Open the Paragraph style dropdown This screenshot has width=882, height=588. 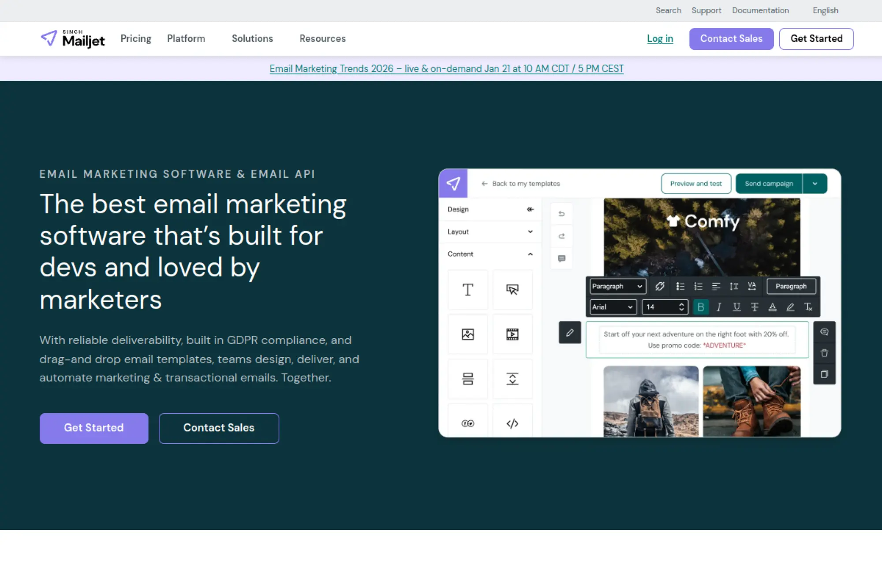pyautogui.click(x=617, y=286)
